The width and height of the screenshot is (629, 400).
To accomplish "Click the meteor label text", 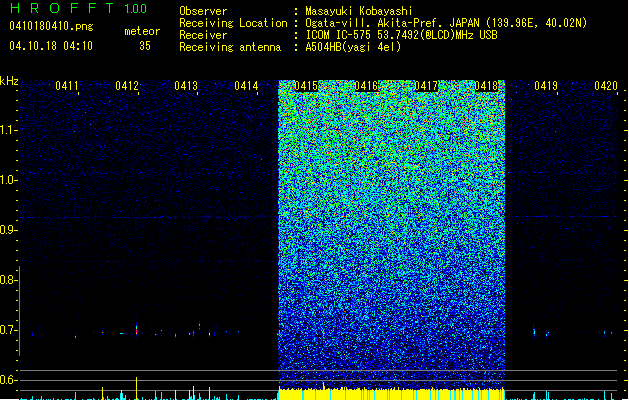I will pos(142,31).
